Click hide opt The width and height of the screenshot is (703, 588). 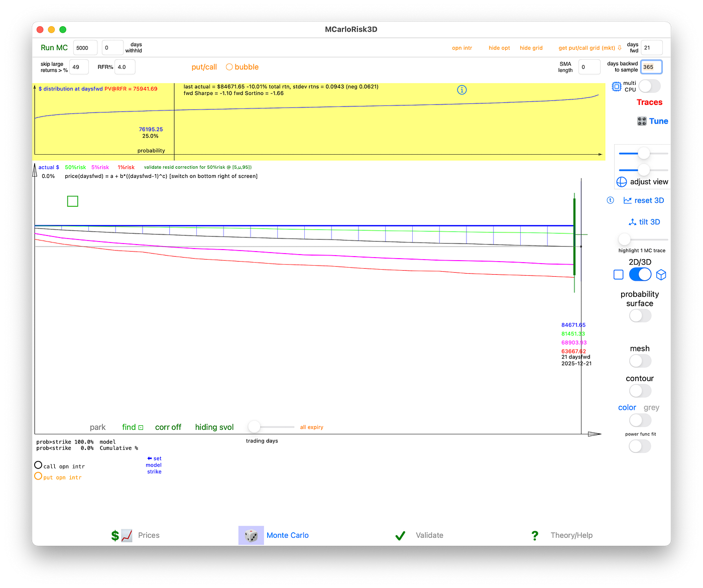pyautogui.click(x=499, y=48)
